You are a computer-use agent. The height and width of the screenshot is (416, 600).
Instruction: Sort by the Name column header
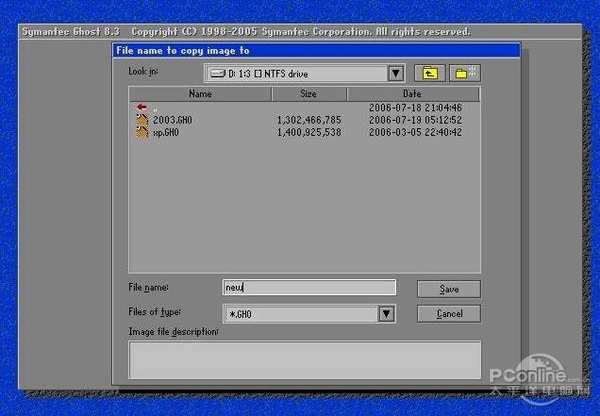[x=200, y=94]
